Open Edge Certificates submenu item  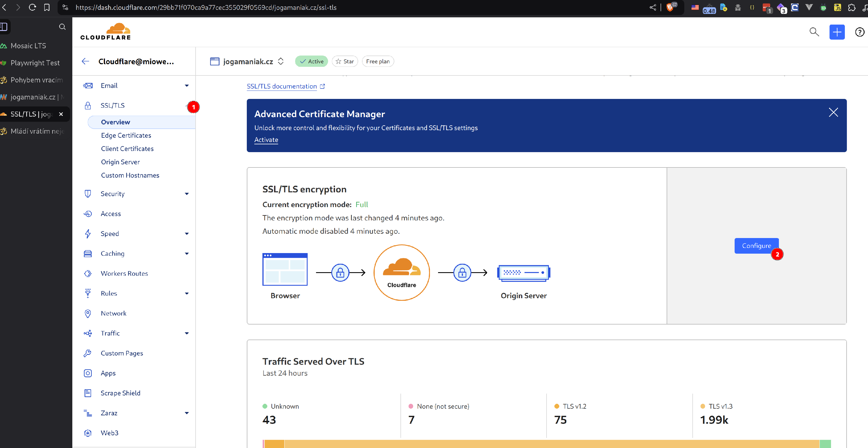click(126, 135)
